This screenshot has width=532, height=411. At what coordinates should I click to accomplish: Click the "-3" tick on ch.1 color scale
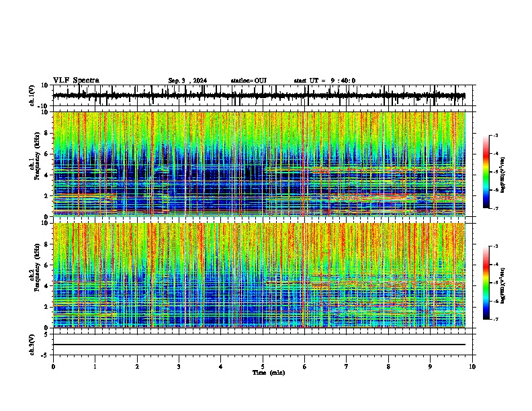click(x=496, y=135)
